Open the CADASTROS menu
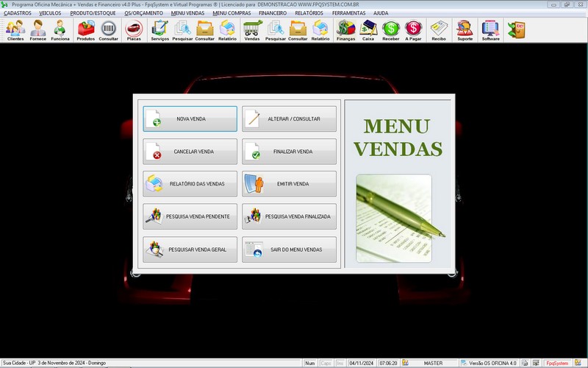This screenshot has width=588, height=368. coord(18,13)
